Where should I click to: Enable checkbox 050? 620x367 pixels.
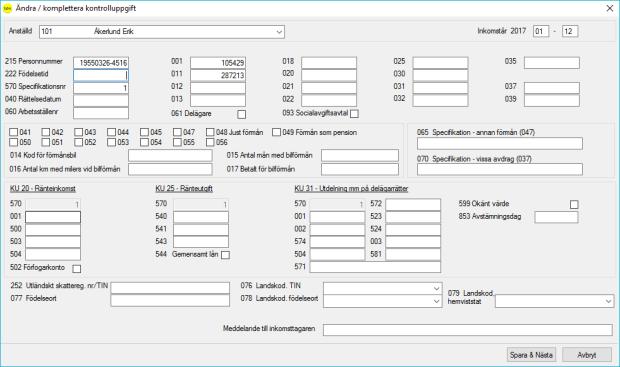point(13,142)
